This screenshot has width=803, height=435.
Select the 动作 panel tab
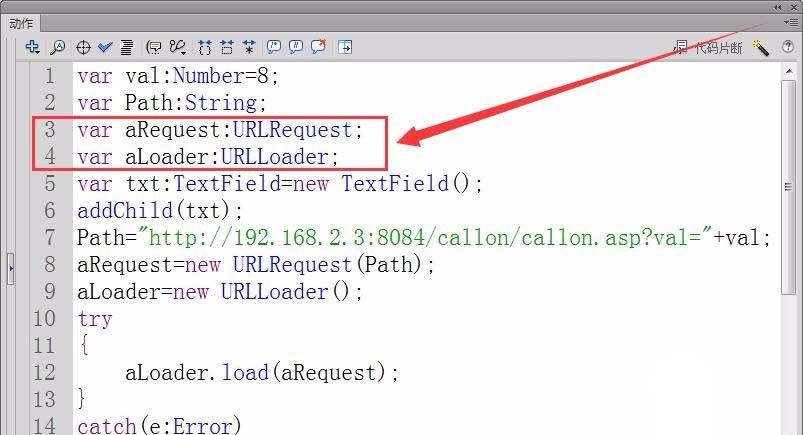pyautogui.click(x=21, y=23)
